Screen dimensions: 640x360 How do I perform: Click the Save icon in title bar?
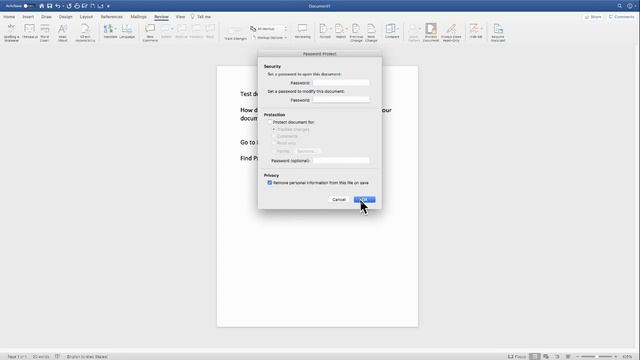click(49, 6)
